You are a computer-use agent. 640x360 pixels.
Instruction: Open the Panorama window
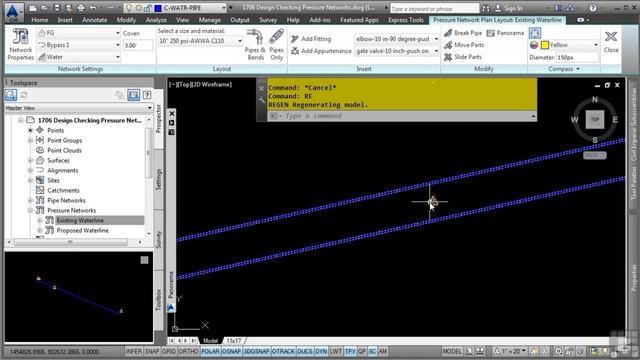pos(505,33)
